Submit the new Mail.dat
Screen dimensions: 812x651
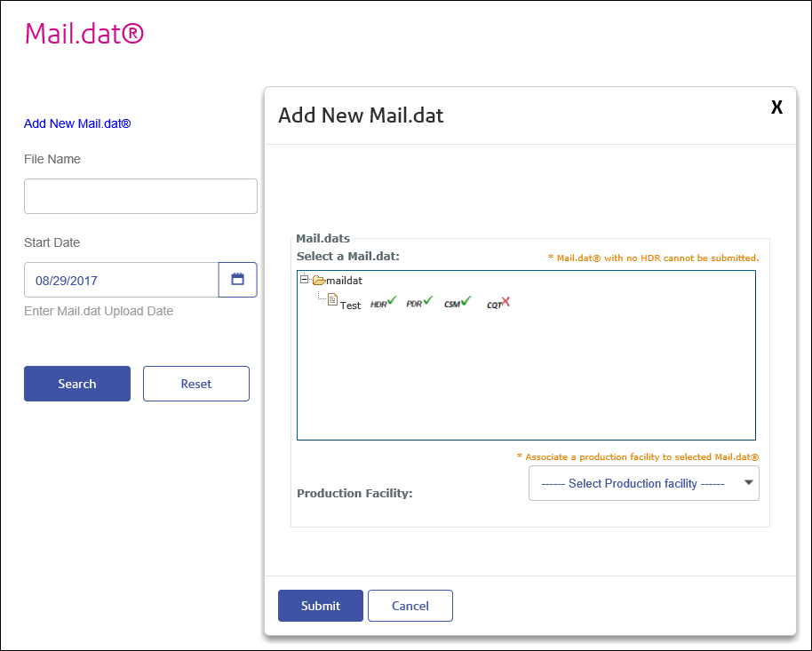click(320, 605)
